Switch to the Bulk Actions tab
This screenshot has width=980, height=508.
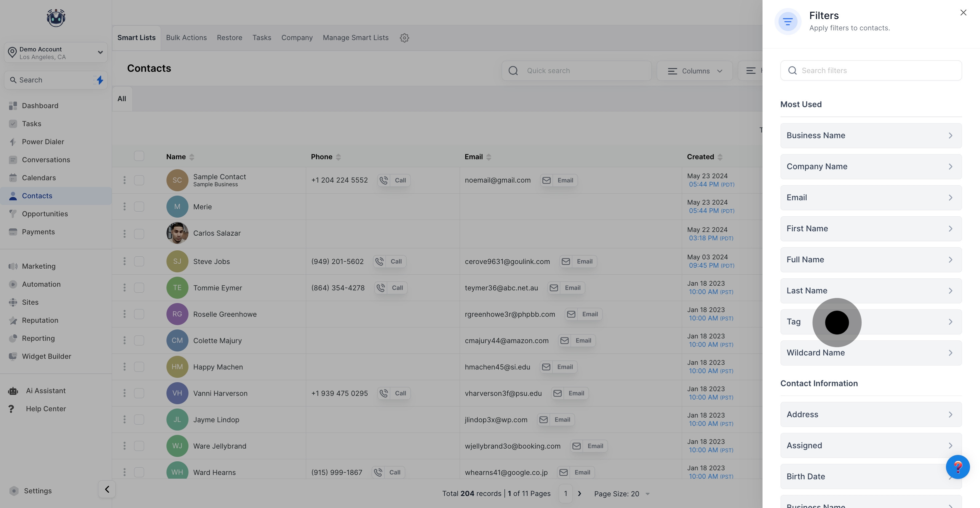pos(186,38)
